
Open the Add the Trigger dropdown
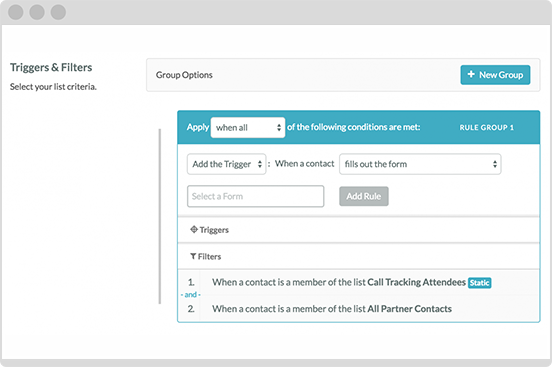[226, 164]
